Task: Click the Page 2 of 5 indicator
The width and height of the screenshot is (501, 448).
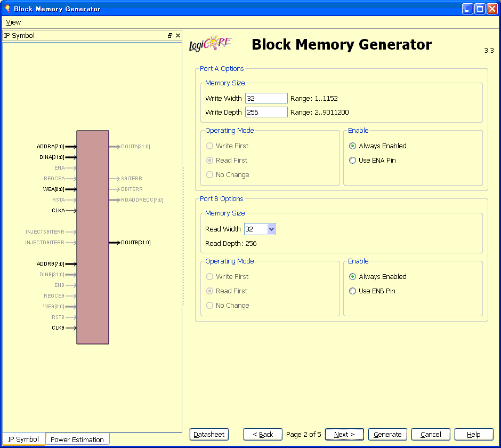Action: (x=304, y=434)
